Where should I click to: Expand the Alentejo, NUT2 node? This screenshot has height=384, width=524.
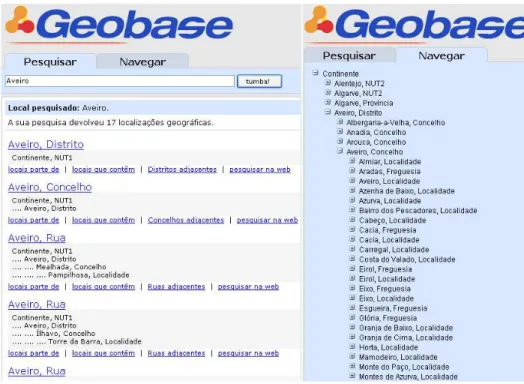point(328,83)
